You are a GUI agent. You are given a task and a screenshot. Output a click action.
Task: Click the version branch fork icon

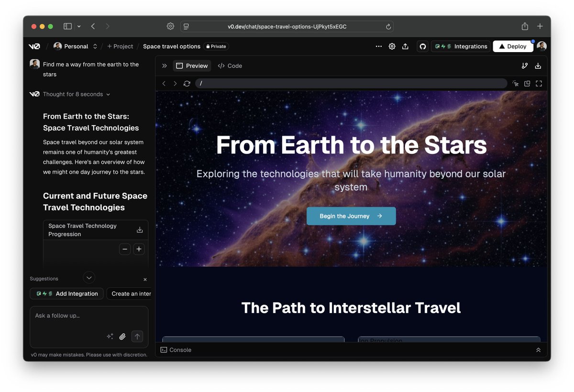[x=525, y=66]
